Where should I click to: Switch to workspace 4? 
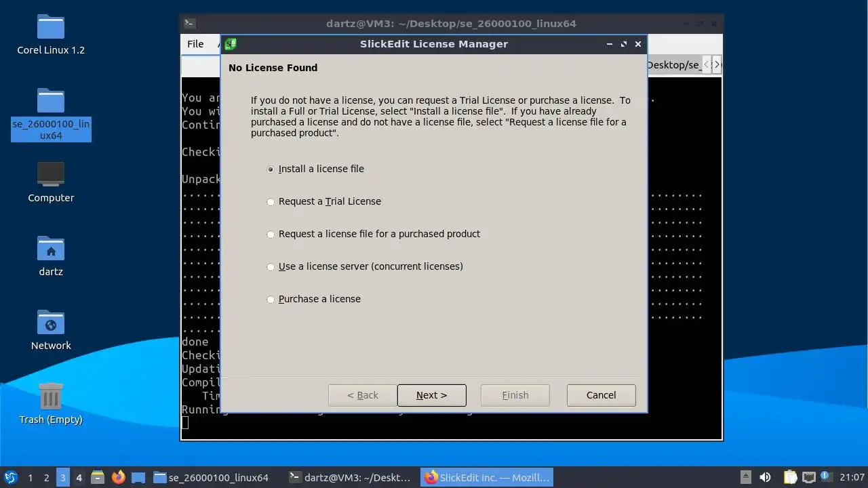79,478
